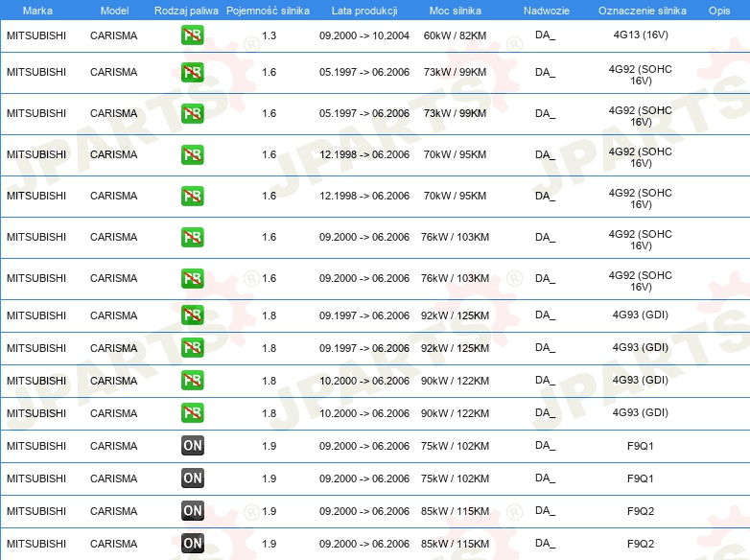Select the PB icon in the first 70kW / 95KM row
This screenshot has height=560, width=750.
point(193,154)
